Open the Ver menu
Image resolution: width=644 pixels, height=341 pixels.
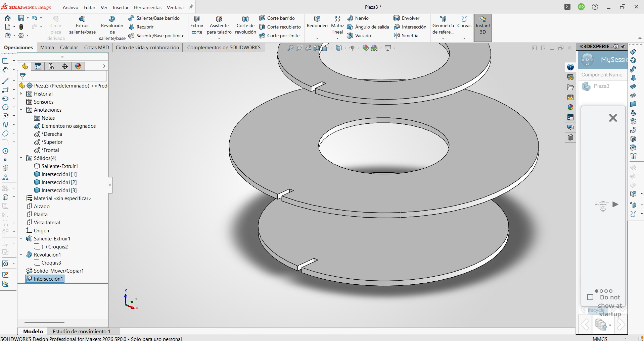click(104, 7)
